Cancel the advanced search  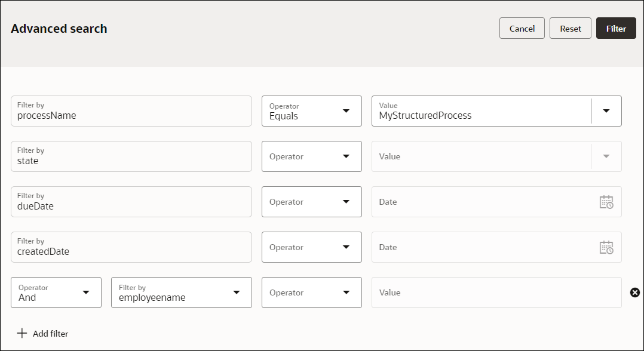coord(522,29)
